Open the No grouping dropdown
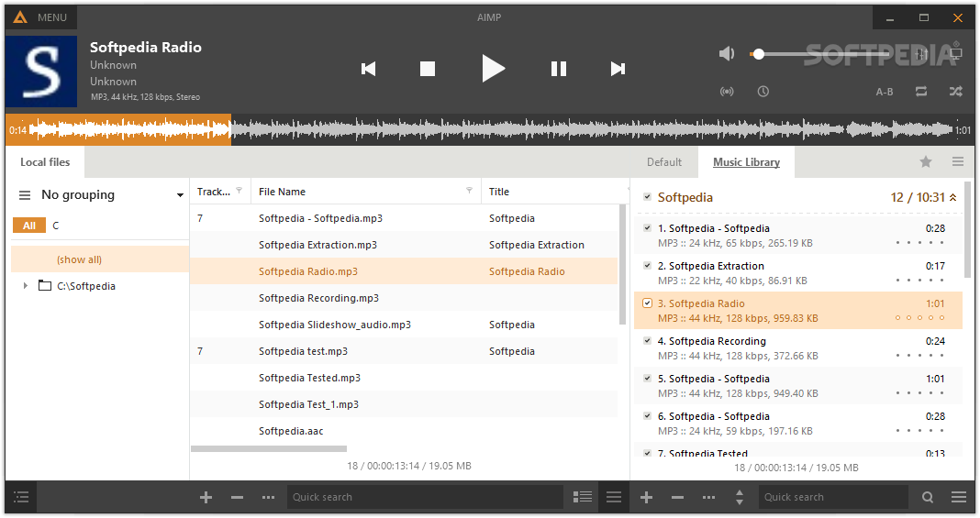The width and height of the screenshot is (980, 518). coord(180,195)
